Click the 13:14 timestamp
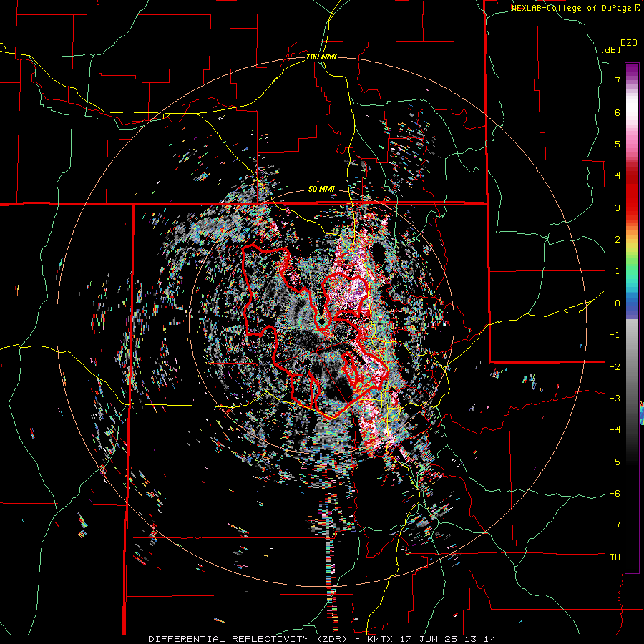The width and height of the screenshot is (644, 644). pyautogui.click(x=479, y=639)
